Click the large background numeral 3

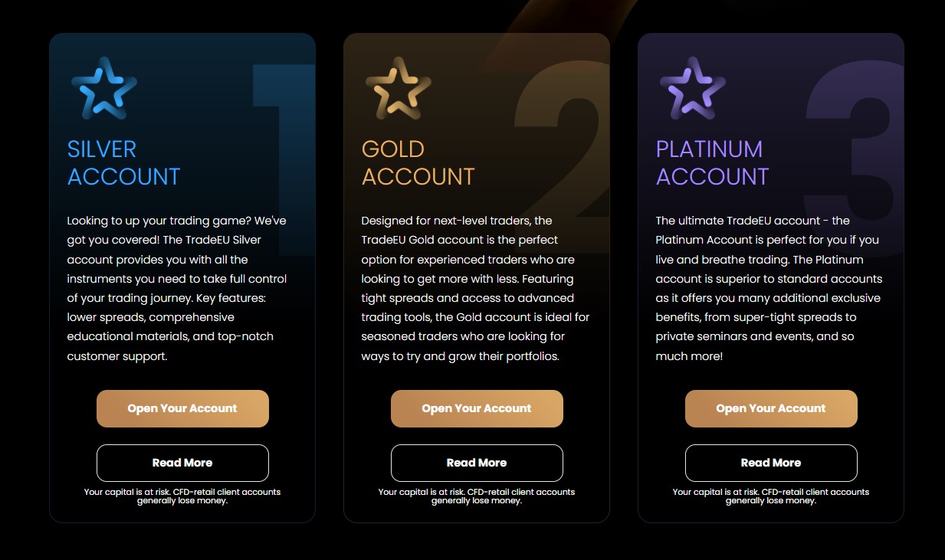pyautogui.click(x=851, y=142)
